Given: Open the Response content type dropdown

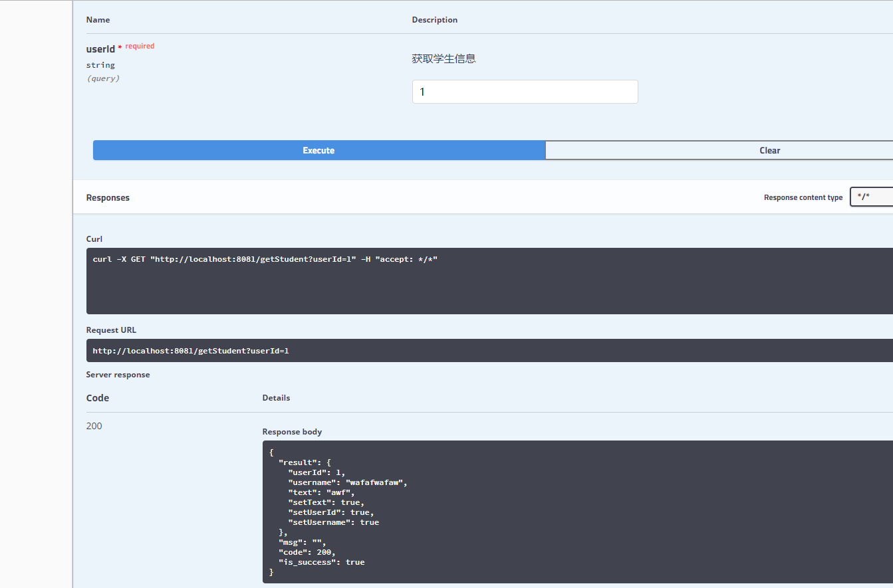Looking at the screenshot, I should click(x=871, y=197).
